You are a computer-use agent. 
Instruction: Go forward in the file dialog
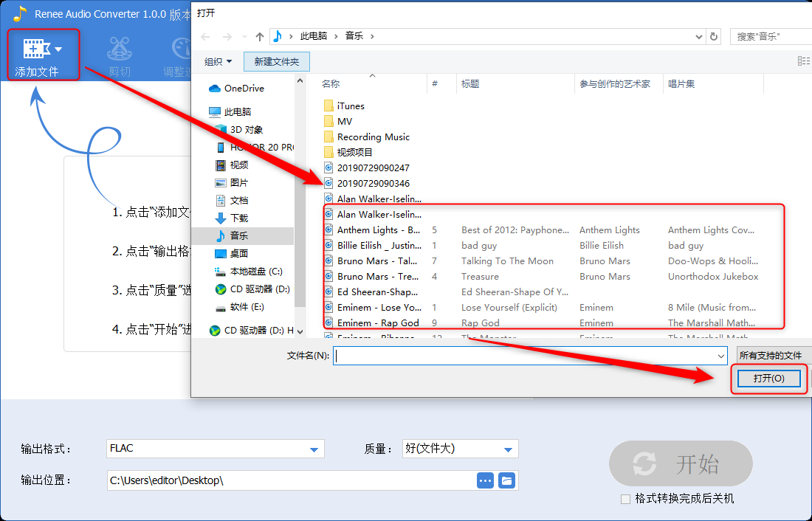(227, 37)
